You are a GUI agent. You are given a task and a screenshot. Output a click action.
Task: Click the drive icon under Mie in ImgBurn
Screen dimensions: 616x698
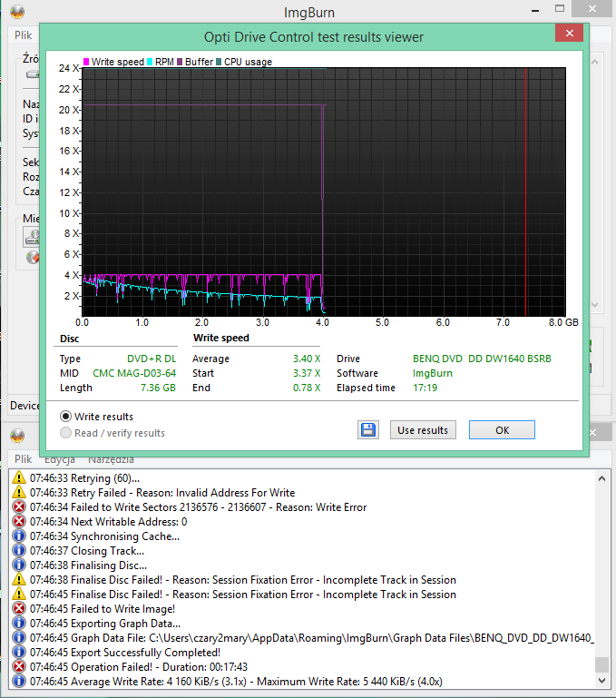pyautogui.click(x=33, y=237)
